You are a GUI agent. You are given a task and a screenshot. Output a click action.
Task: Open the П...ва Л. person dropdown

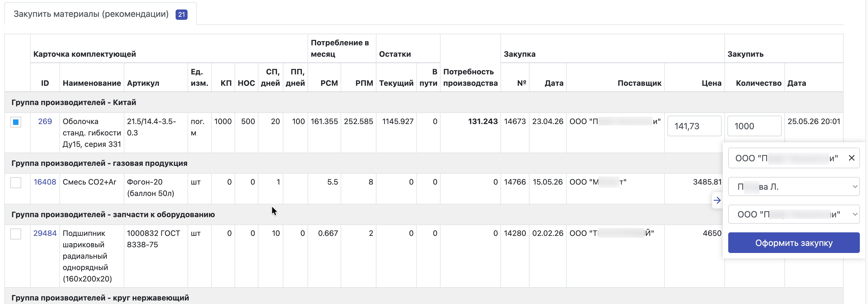click(x=794, y=186)
